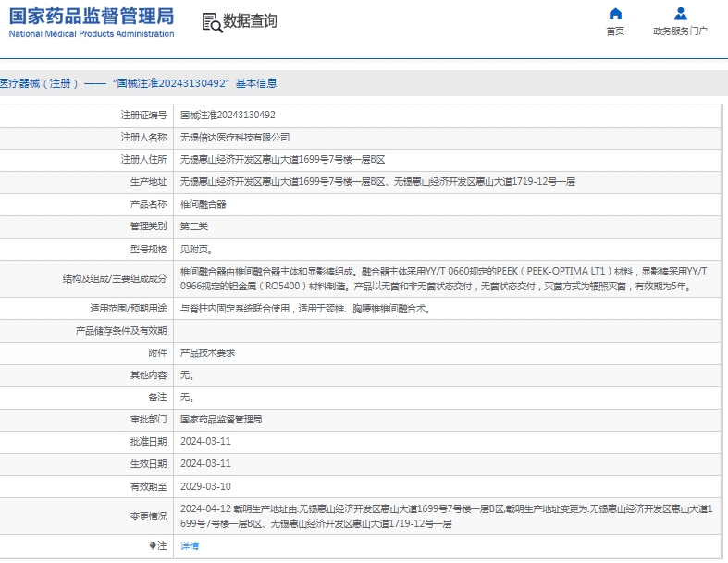
Task: Open the 政务服务门户 user icon
Action: click(x=681, y=14)
